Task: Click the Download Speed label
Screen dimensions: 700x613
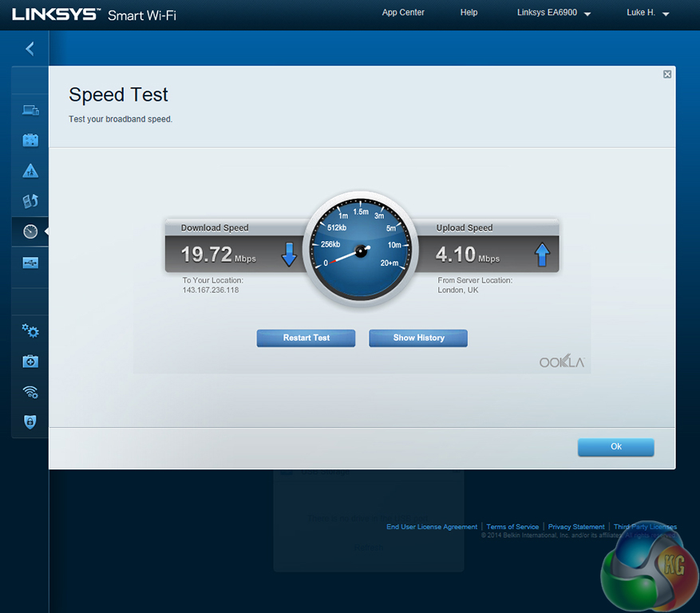Action: [215, 227]
